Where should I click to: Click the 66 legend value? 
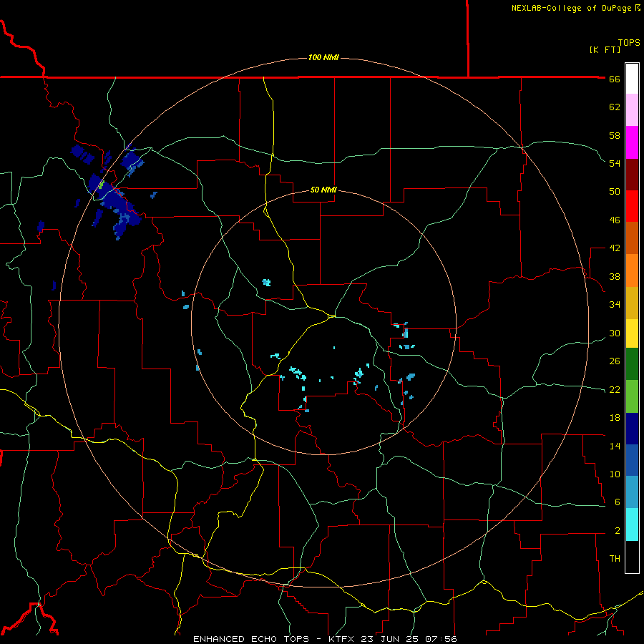615,79
